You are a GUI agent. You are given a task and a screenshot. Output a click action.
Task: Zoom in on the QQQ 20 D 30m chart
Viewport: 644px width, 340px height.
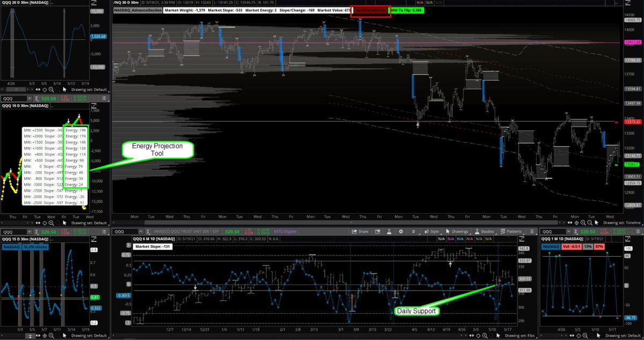(51, 89)
